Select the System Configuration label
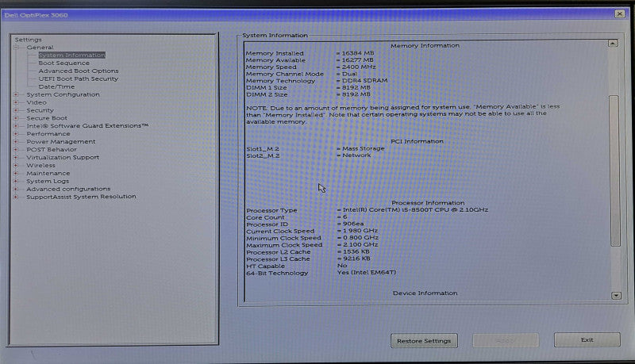This screenshot has width=635, height=364. coord(63,94)
